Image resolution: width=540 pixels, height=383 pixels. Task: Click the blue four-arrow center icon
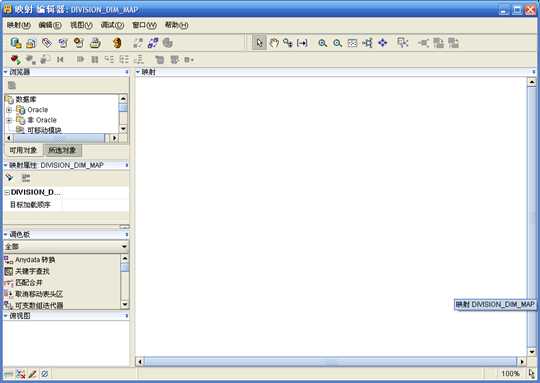pyautogui.click(x=383, y=43)
